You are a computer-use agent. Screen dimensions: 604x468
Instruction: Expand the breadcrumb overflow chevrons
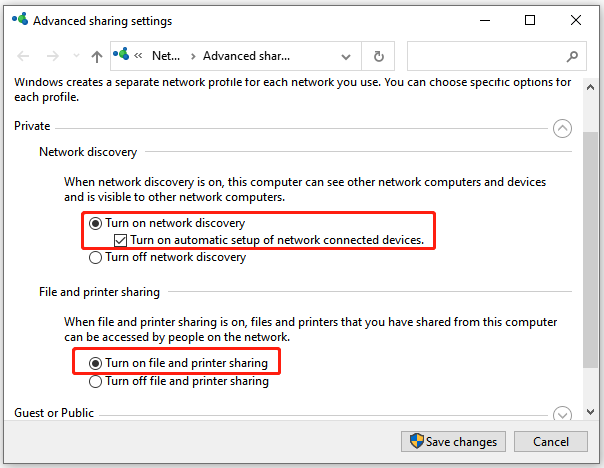tap(138, 56)
